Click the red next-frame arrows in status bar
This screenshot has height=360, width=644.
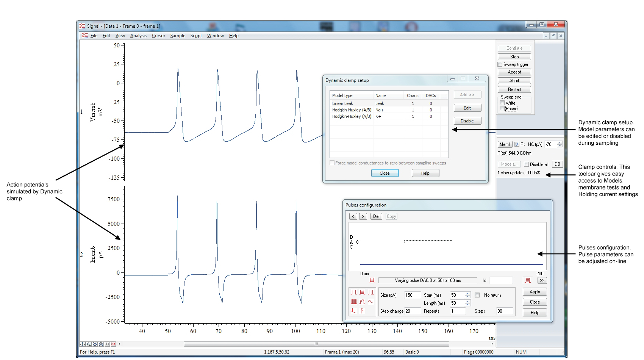(113, 344)
